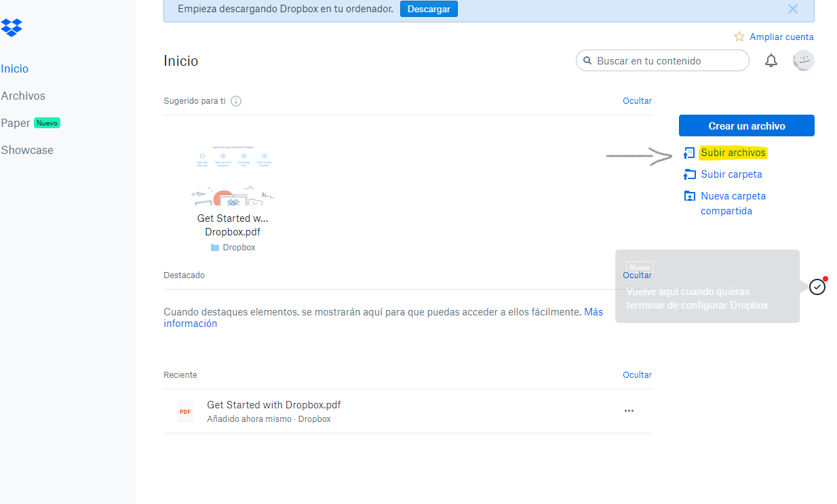Click Nueva carpeta compartida link
The image size is (837, 504).
733,203
